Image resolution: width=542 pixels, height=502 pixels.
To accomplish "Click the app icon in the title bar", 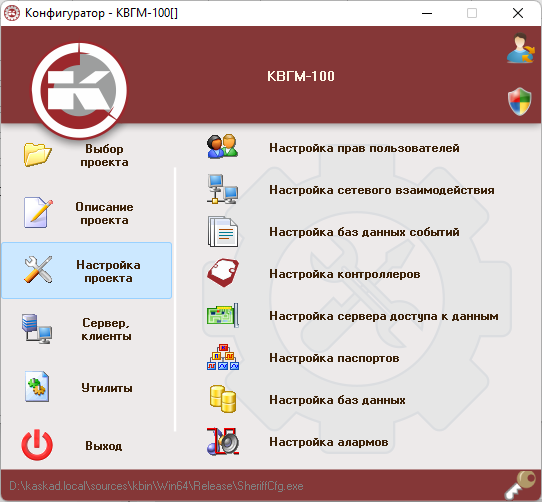I will click(12, 13).
